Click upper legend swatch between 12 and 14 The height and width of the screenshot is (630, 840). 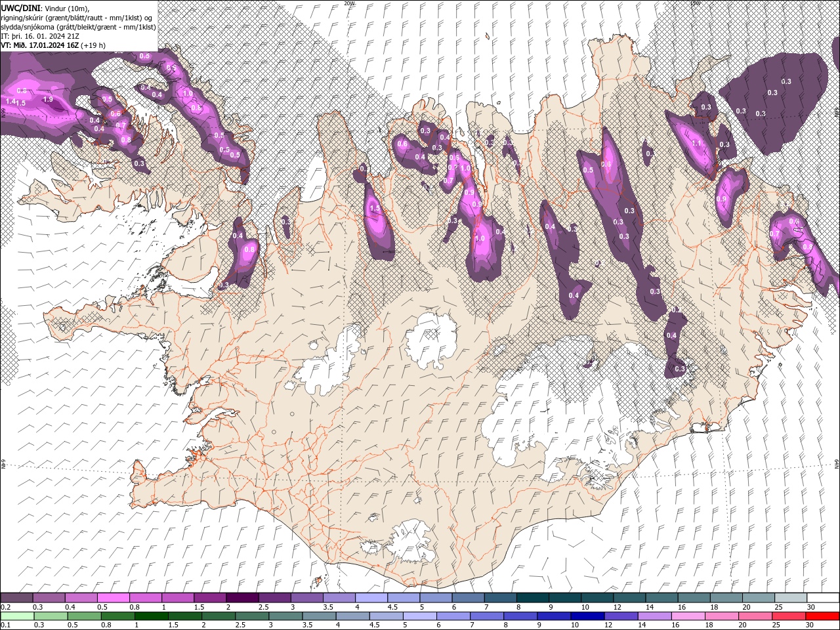click(x=629, y=598)
